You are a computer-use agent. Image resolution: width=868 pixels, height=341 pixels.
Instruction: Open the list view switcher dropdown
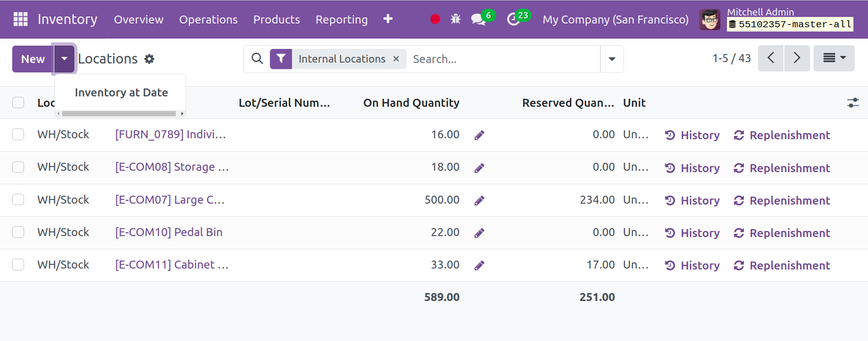(834, 58)
